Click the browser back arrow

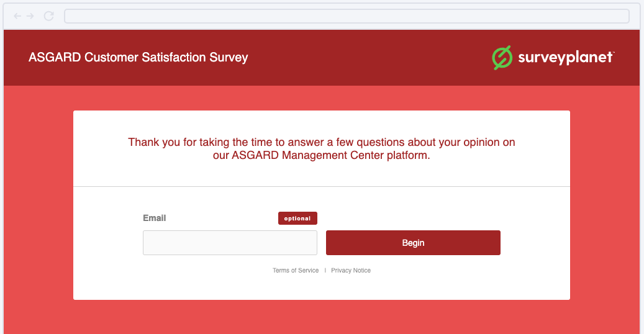click(x=17, y=16)
